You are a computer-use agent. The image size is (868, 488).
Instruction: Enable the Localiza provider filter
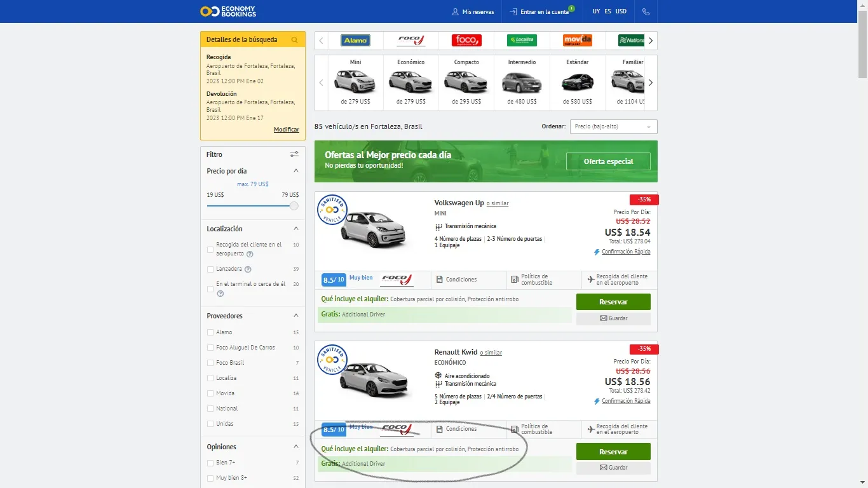[210, 378]
